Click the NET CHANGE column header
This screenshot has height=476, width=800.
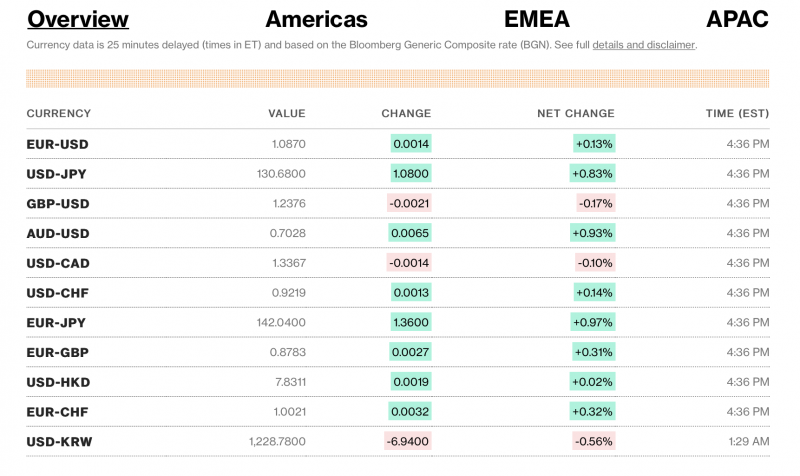click(576, 114)
